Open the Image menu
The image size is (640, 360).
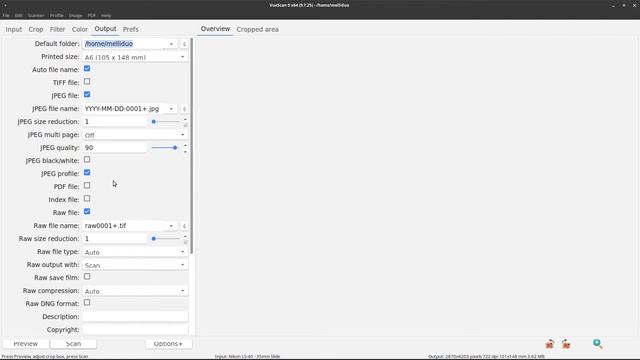point(75,16)
